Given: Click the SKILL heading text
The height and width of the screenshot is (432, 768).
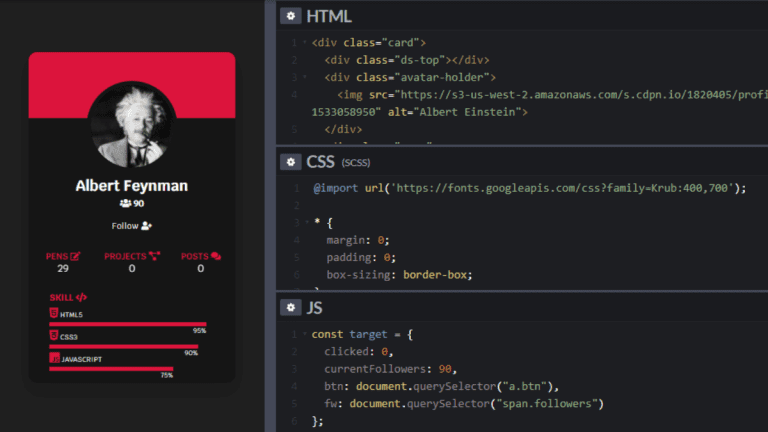Looking at the screenshot, I should pos(61,297).
